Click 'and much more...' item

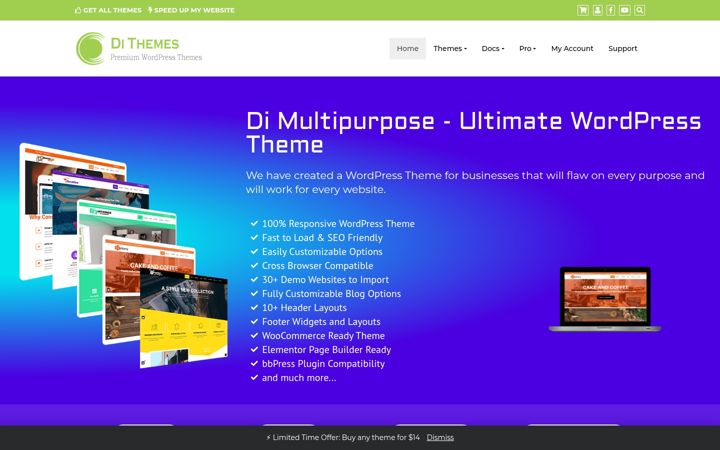[293, 378]
